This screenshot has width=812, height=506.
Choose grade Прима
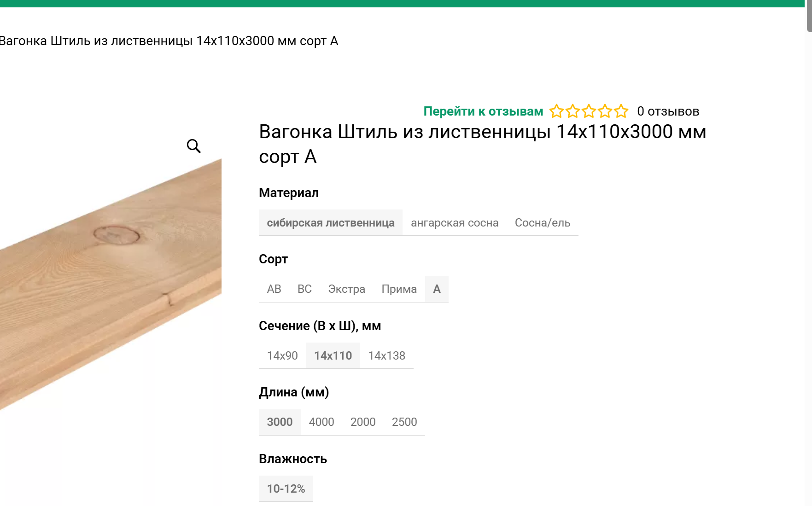point(398,289)
